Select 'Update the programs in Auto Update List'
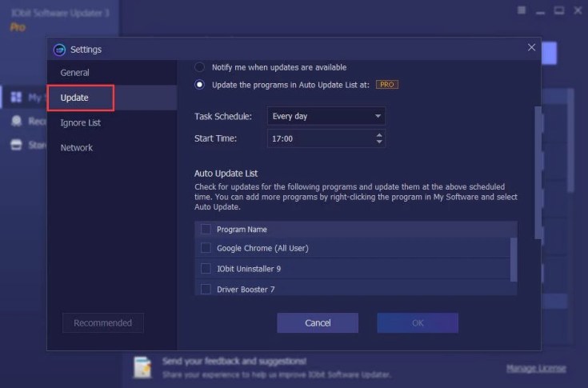This screenshot has width=588, height=388. [199, 85]
